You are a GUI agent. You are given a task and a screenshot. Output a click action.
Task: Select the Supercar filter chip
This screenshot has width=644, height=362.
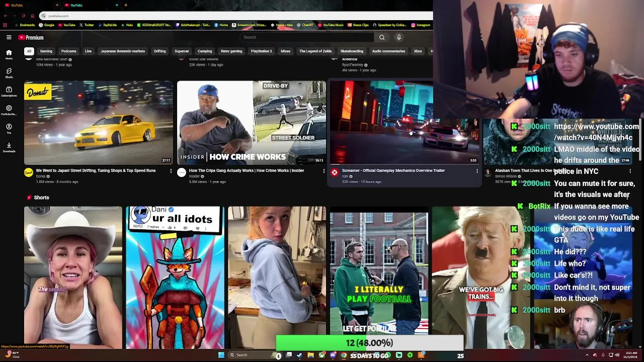point(182,51)
